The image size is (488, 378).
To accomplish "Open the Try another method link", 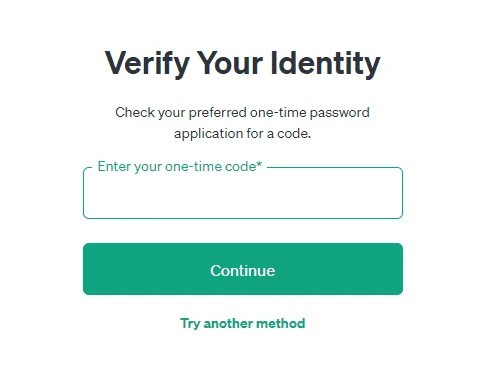I will [x=243, y=323].
